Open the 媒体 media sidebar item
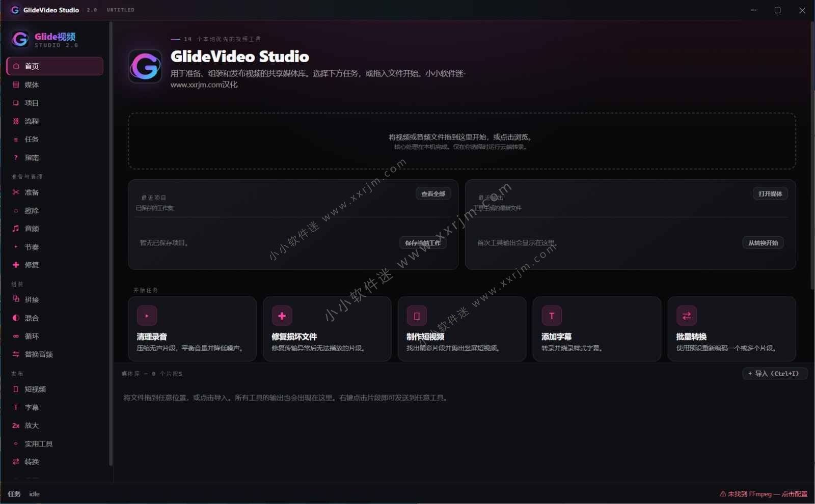Image resolution: width=815 pixels, height=504 pixels. pos(55,85)
